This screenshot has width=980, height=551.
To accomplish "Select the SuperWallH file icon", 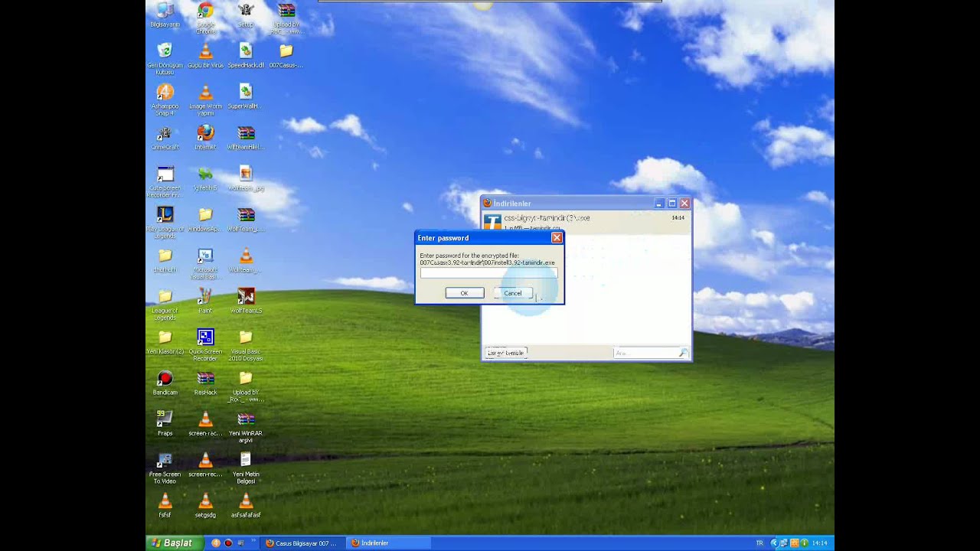I will pos(246,96).
